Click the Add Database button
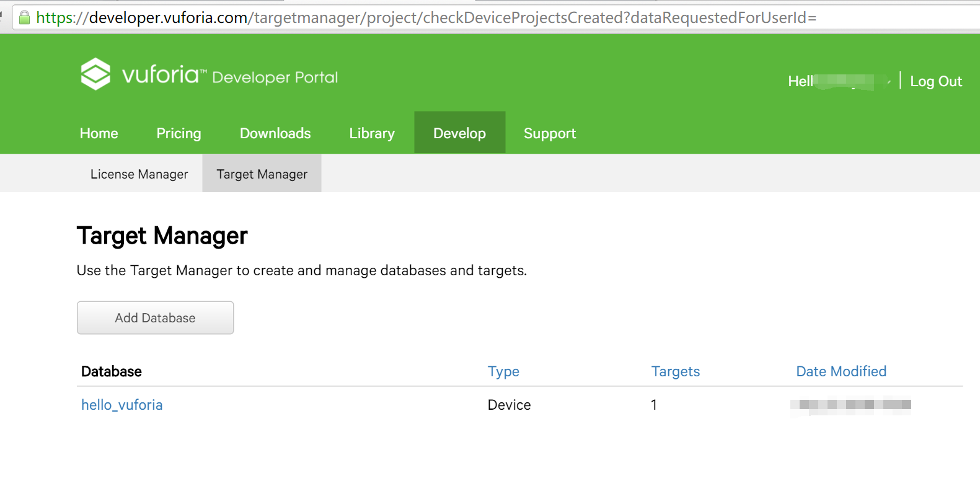Viewport: 980px width, 486px height. click(155, 318)
